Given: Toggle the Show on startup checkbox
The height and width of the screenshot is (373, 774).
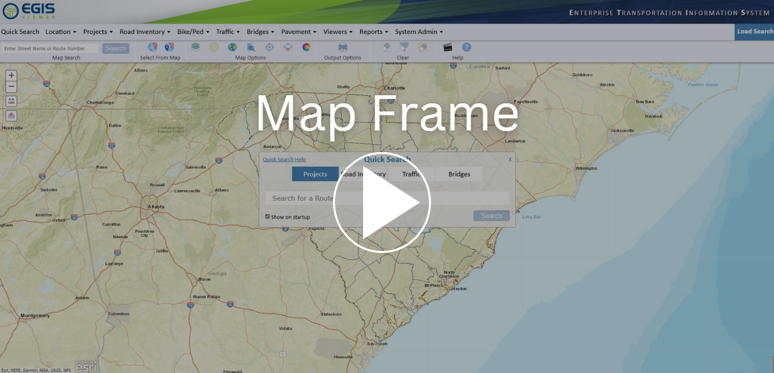Looking at the screenshot, I should click(x=268, y=216).
